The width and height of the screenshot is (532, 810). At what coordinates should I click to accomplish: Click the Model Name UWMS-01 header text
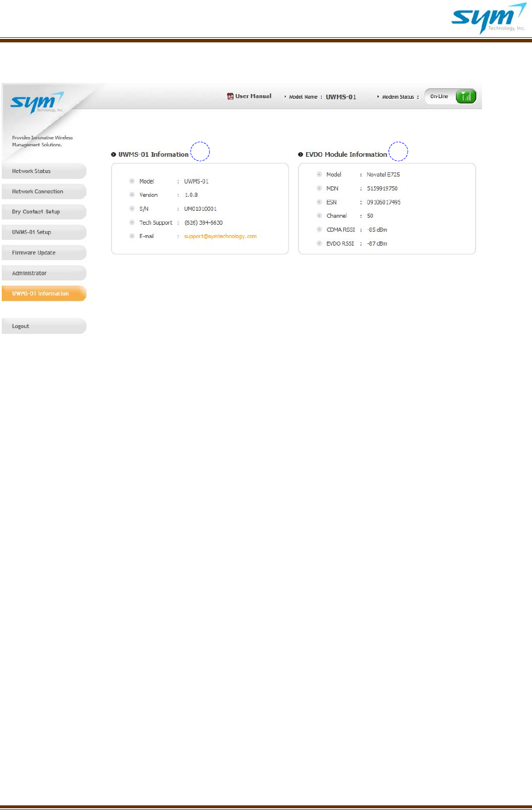(x=341, y=96)
